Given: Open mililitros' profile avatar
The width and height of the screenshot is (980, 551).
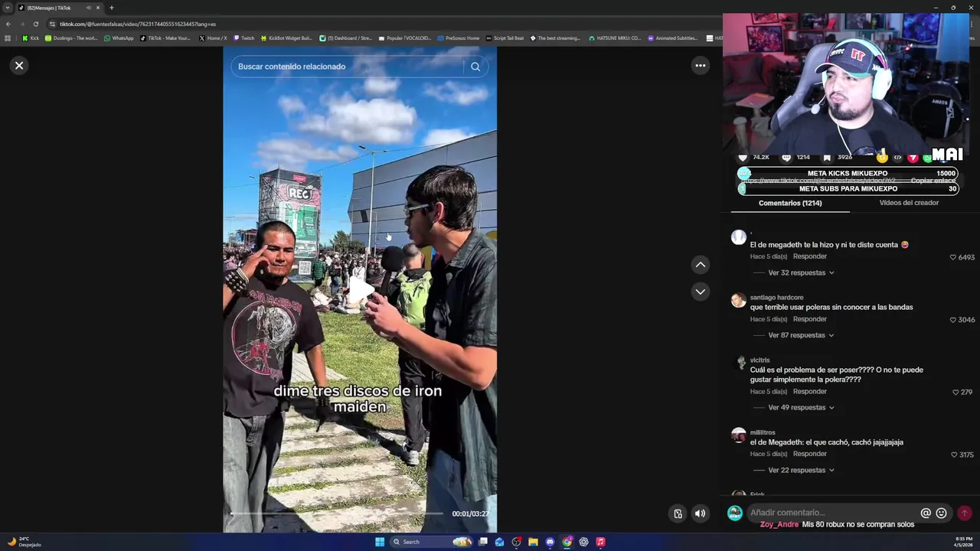Looking at the screenshot, I should [738, 435].
